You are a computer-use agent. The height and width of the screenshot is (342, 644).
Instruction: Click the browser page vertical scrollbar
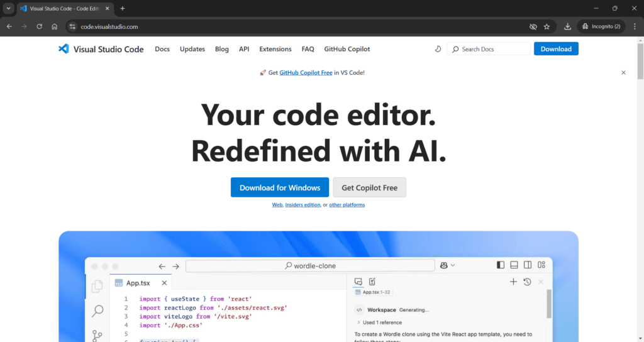click(x=640, y=61)
